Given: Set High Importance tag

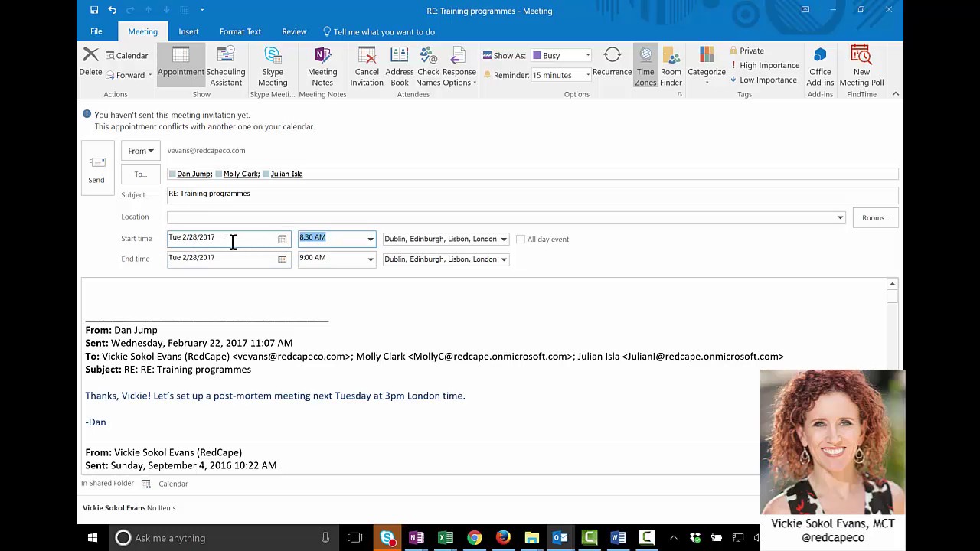Looking at the screenshot, I should click(765, 65).
